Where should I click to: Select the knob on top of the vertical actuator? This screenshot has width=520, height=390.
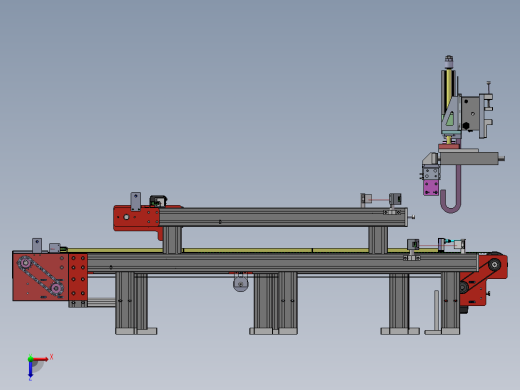pyautogui.click(x=449, y=62)
